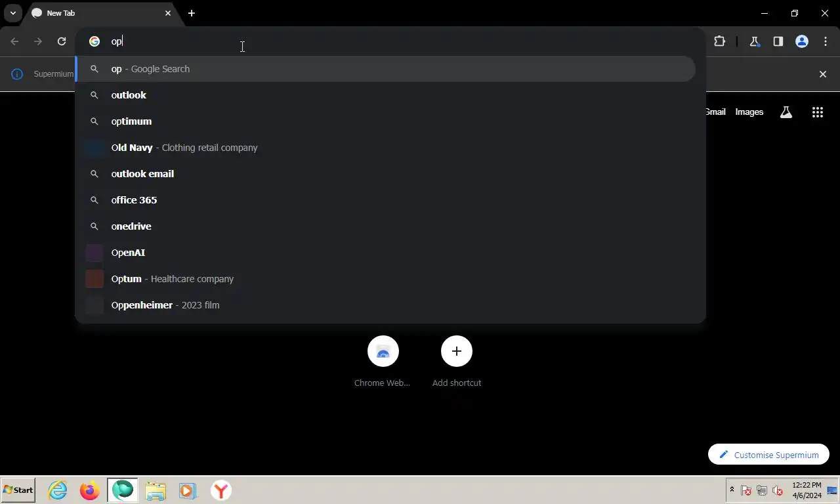Open Search Labs flask icon on page
Screen dimensions: 840x504
click(x=786, y=112)
